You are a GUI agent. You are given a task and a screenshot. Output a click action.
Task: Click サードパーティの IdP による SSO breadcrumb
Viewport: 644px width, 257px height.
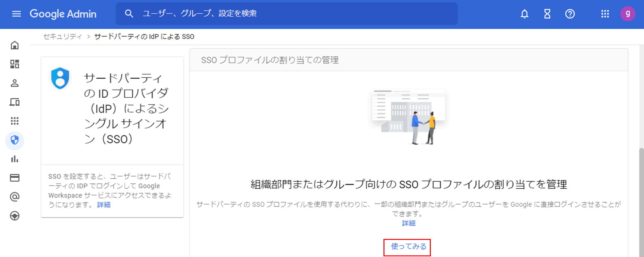point(144,36)
